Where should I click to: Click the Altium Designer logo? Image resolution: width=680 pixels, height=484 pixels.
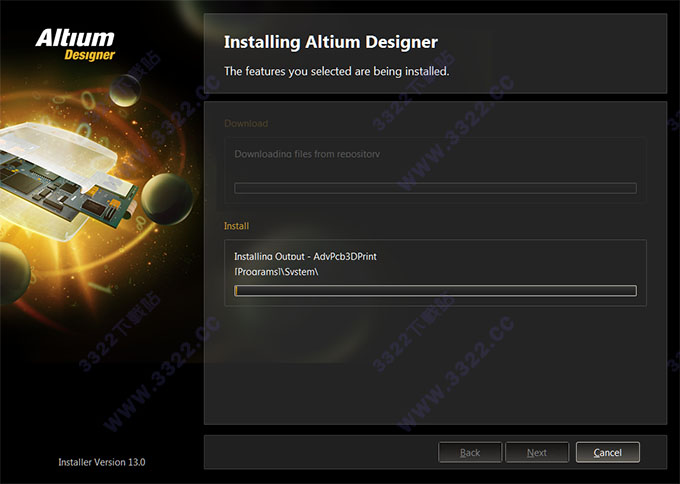point(75,45)
